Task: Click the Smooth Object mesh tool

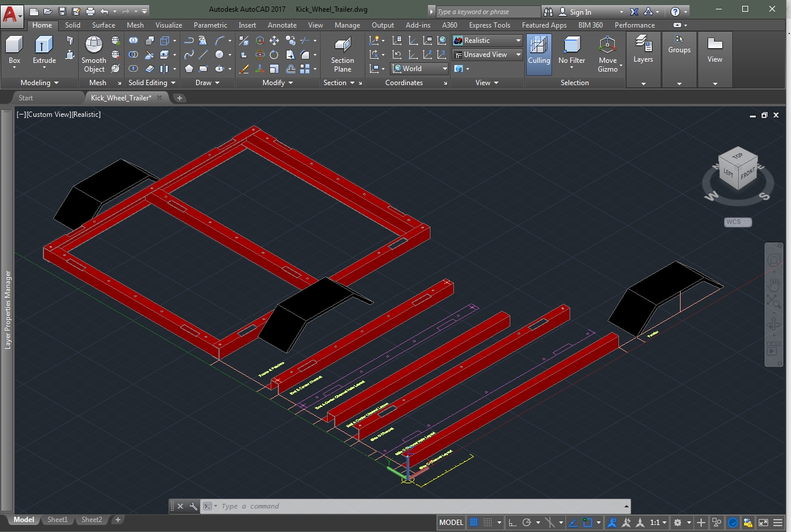Action: tap(94, 54)
